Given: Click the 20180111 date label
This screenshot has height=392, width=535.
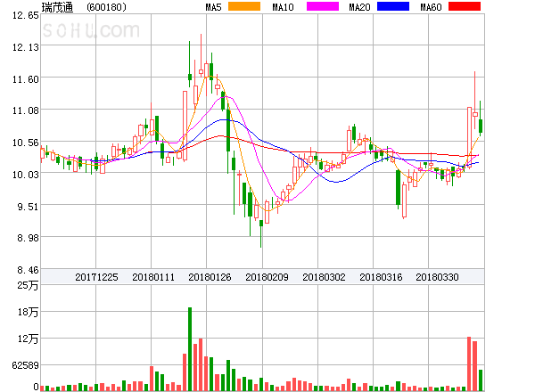Looking at the screenshot, I should click(x=153, y=277).
